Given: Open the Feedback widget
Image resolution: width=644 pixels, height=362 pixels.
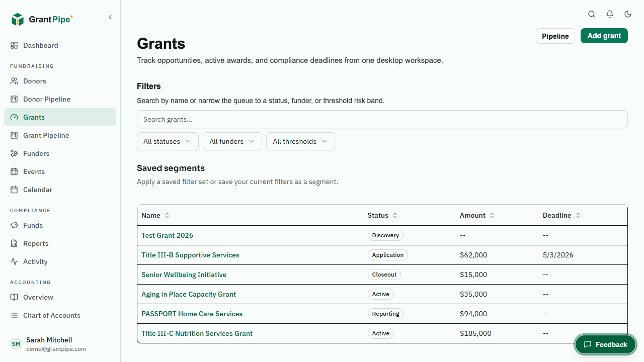Looking at the screenshot, I should (x=606, y=344).
